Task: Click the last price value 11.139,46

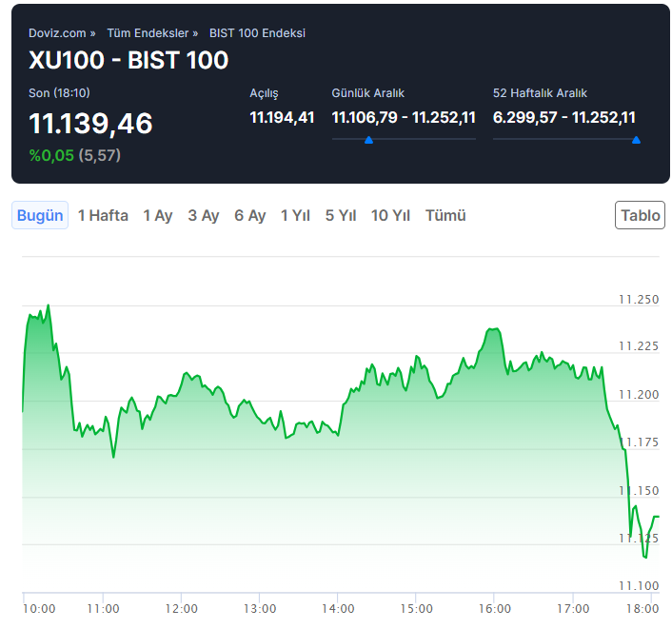Action: 90,124
